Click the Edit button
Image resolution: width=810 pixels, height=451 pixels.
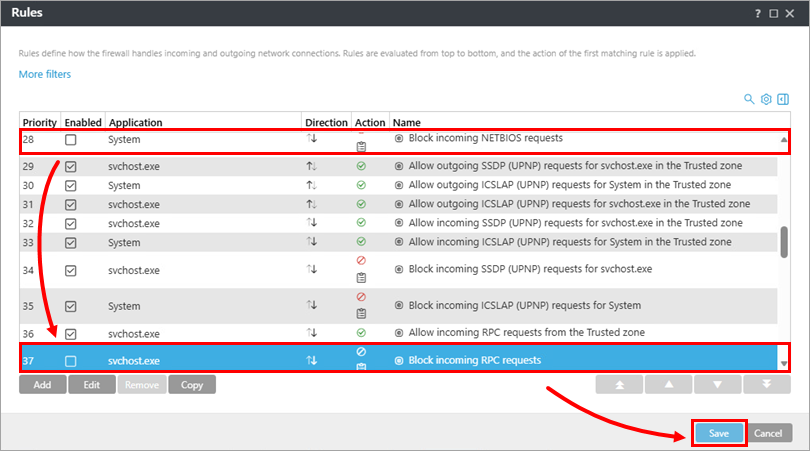[x=91, y=385]
